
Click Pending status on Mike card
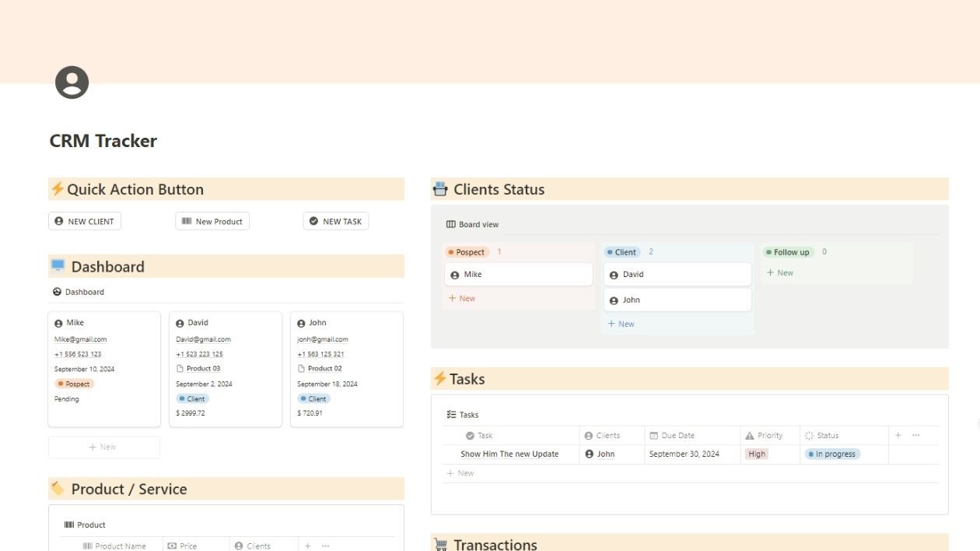tap(66, 399)
